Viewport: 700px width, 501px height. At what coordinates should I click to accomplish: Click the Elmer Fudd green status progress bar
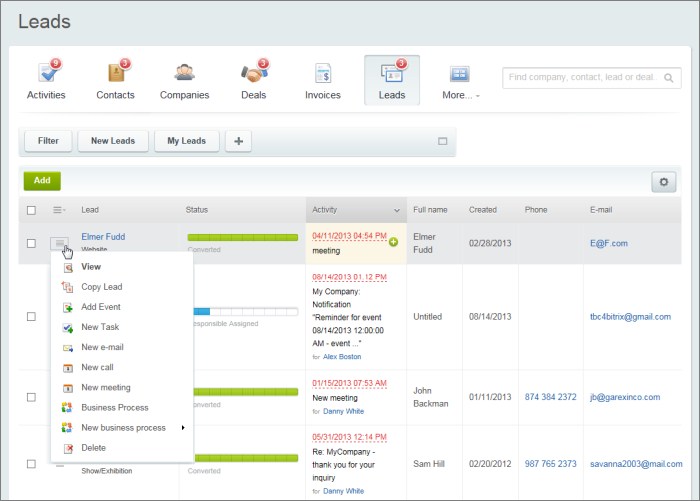[x=242, y=238]
